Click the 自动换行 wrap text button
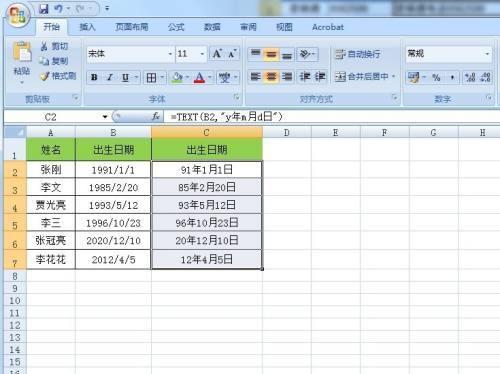The width and height of the screenshot is (500, 374). (x=358, y=54)
